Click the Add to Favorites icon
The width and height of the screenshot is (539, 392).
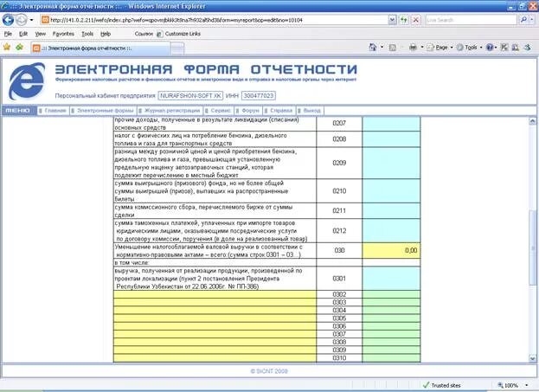pos(20,47)
